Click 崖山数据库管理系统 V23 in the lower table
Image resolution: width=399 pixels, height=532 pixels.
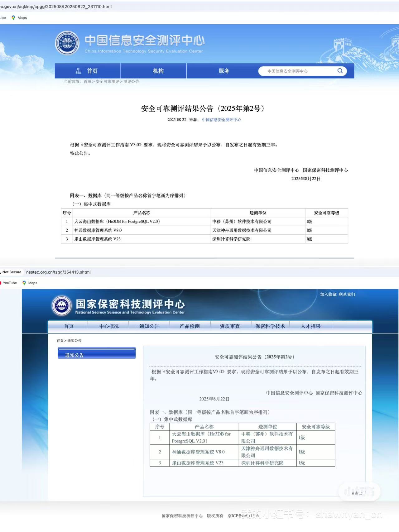tap(198, 463)
